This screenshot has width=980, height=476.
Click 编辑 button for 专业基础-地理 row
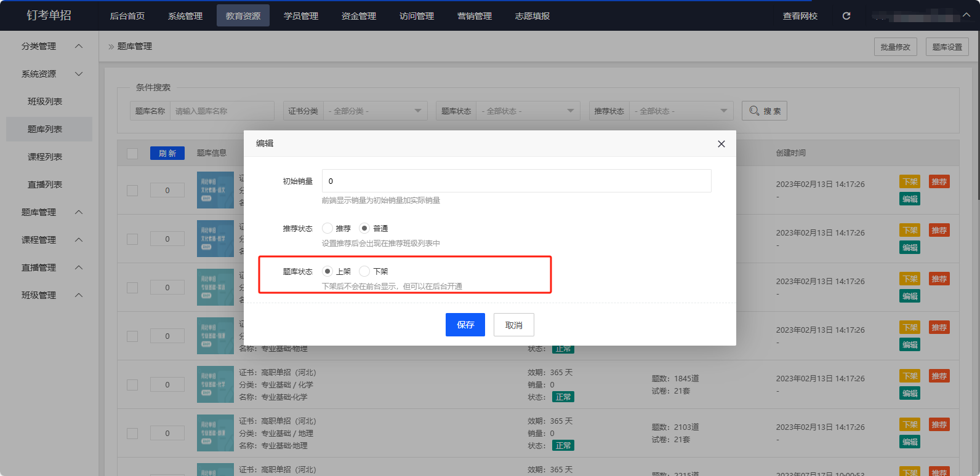[910, 442]
